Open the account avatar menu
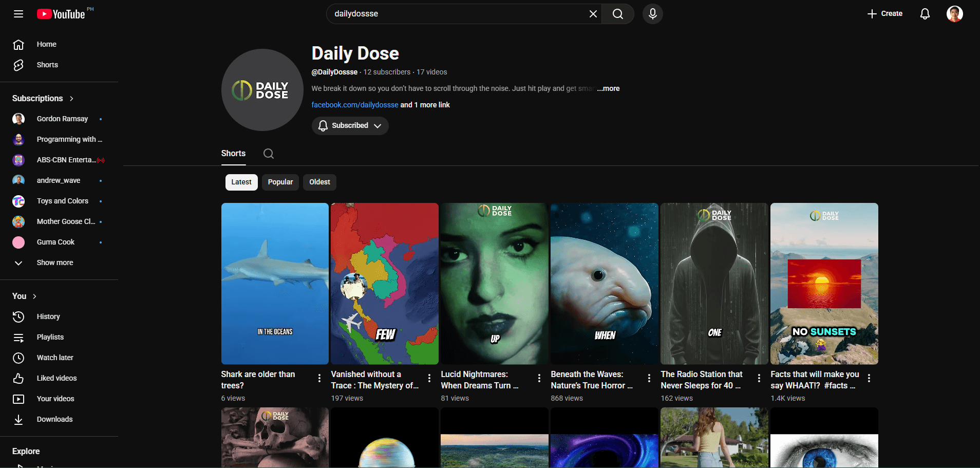Image resolution: width=980 pixels, height=468 pixels. point(954,14)
